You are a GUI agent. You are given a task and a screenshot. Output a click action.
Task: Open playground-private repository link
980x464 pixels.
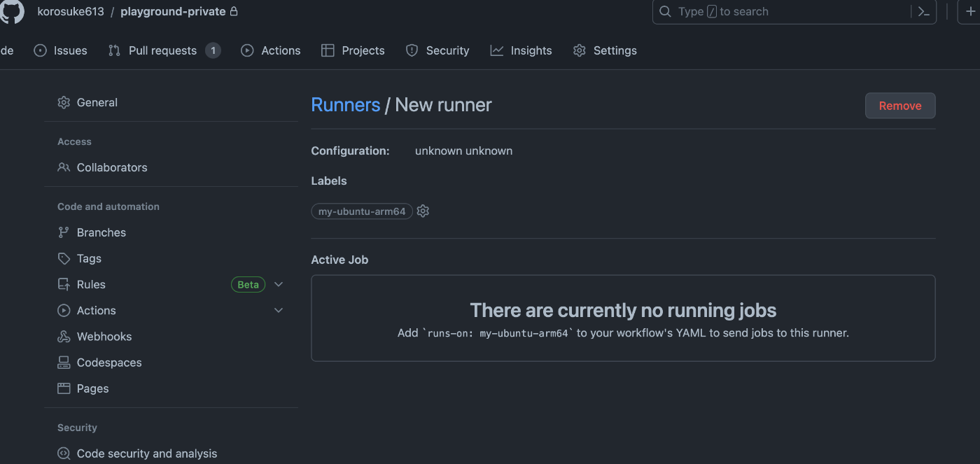[173, 11]
